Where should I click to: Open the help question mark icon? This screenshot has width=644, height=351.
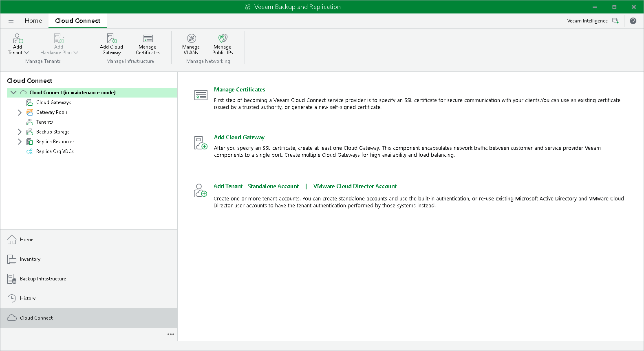(633, 21)
